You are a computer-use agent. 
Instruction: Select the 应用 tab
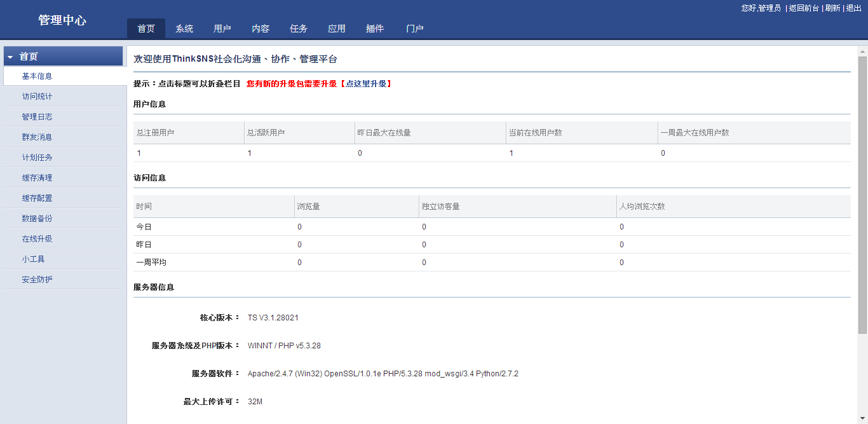(x=337, y=29)
